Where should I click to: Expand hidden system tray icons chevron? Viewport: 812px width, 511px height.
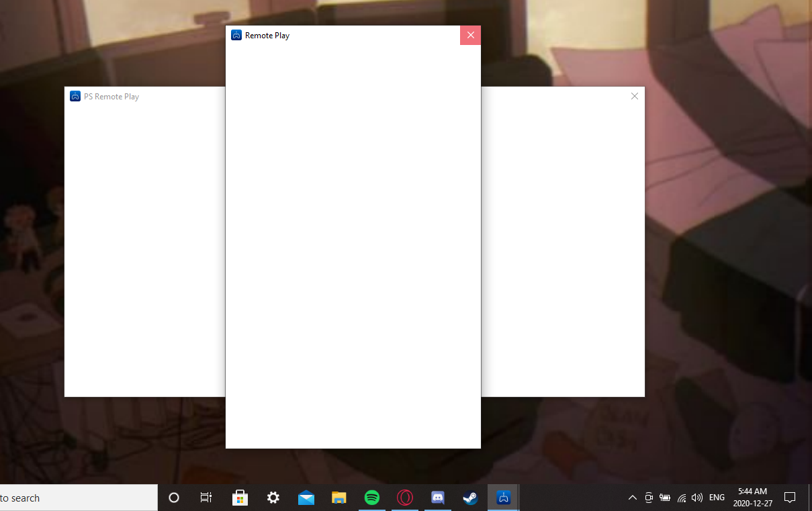coord(633,498)
